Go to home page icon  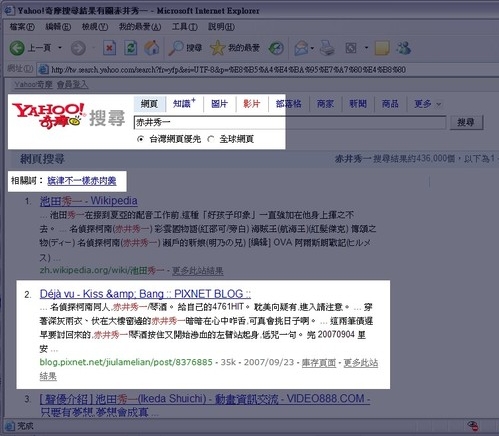[152, 48]
